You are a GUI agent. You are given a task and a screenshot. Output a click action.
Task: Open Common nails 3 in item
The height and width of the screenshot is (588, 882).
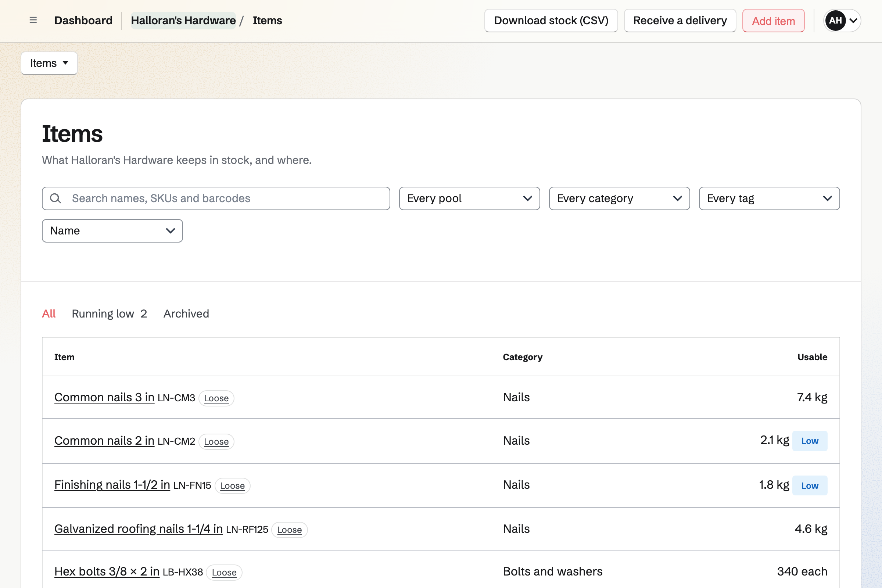104,397
